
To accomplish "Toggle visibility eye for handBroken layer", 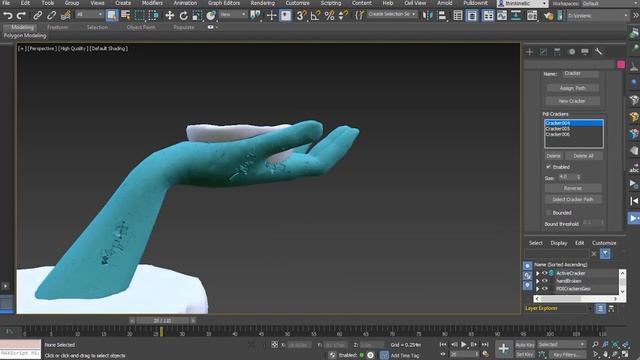I will (544, 281).
